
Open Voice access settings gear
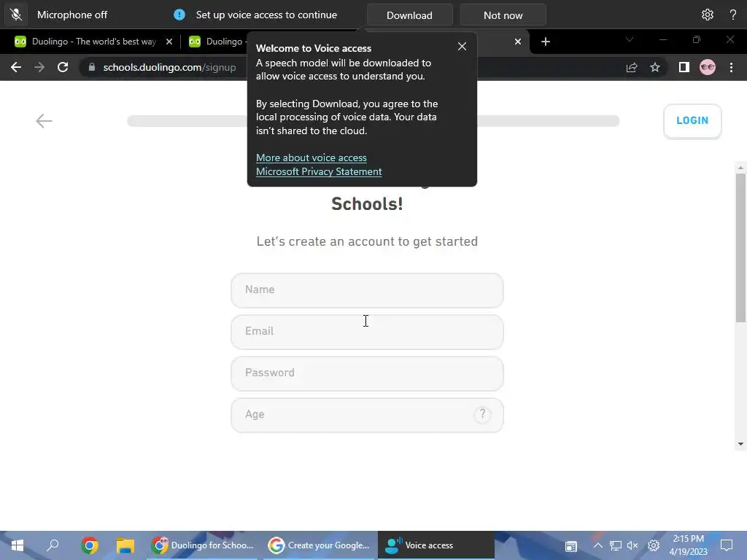pyautogui.click(x=708, y=15)
